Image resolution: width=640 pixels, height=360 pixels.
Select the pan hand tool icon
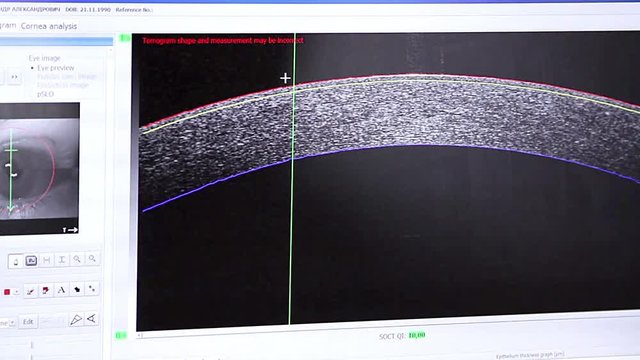point(16,261)
